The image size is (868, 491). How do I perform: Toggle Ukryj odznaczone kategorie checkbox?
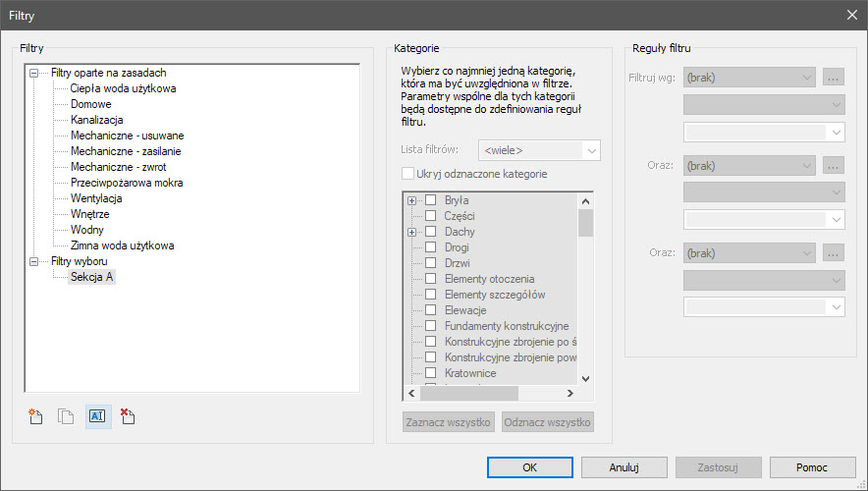pyautogui.click(x=408, y=174)
